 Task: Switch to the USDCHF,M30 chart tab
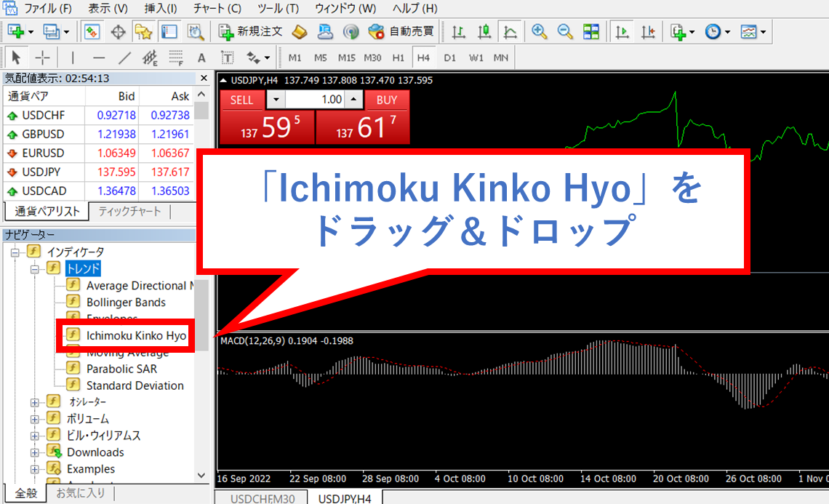[263, 498]
